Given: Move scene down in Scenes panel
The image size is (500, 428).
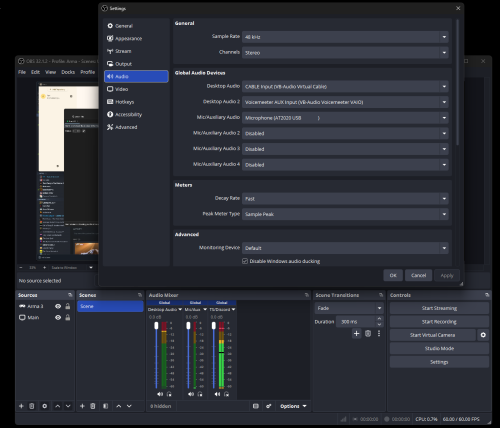Looking at the screenshot, I should (129, 406).
